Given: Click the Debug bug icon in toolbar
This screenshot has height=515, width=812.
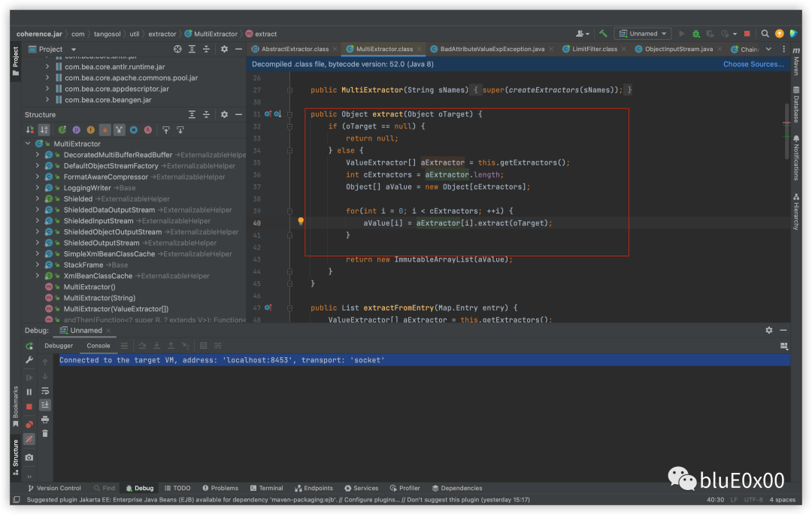Looking at the screenshot, I should point(696,34).
